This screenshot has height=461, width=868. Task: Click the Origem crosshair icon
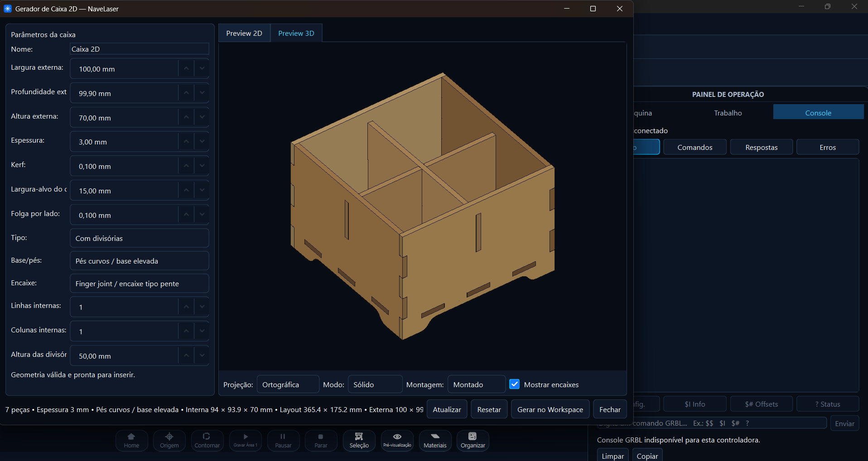[169, 440]
